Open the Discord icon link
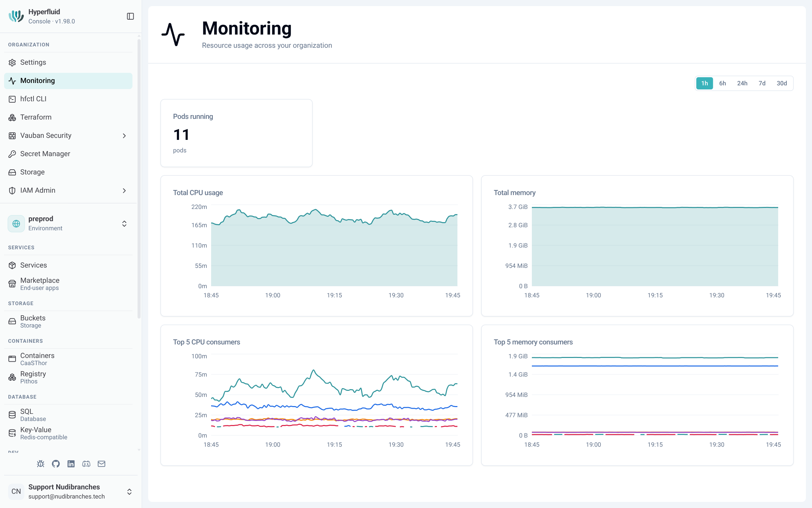Image resolution: width=812 pixels, height=508 pixels. tap(86, 464)
